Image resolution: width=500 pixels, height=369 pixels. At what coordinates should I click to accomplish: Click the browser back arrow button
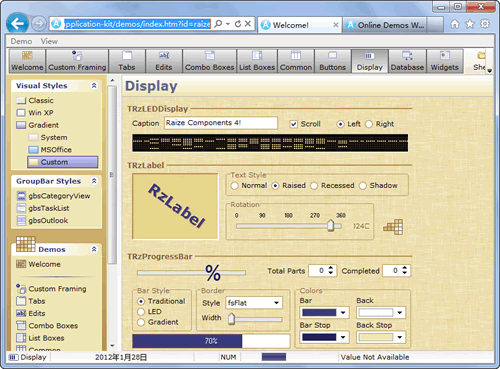(x=17, y=23)
